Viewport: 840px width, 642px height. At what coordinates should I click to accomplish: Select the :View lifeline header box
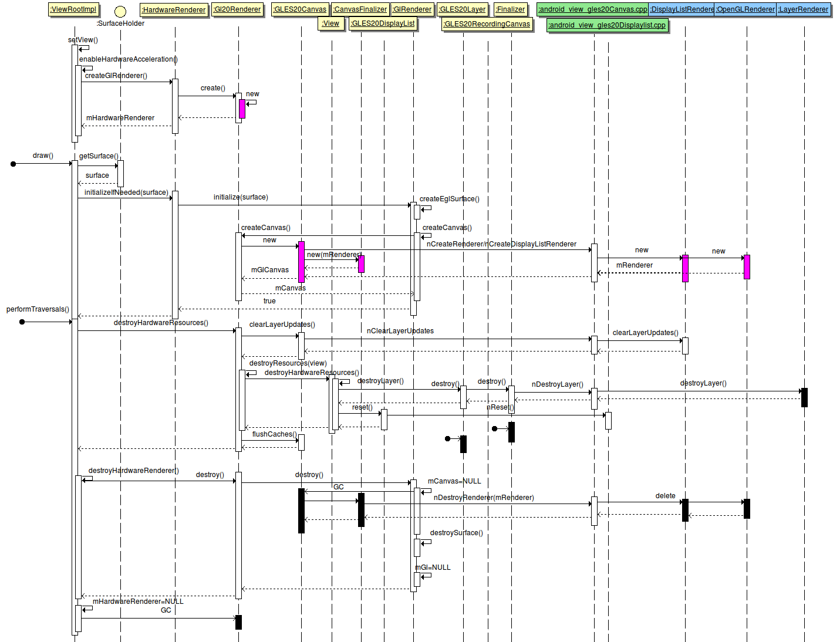pos(331,23)
